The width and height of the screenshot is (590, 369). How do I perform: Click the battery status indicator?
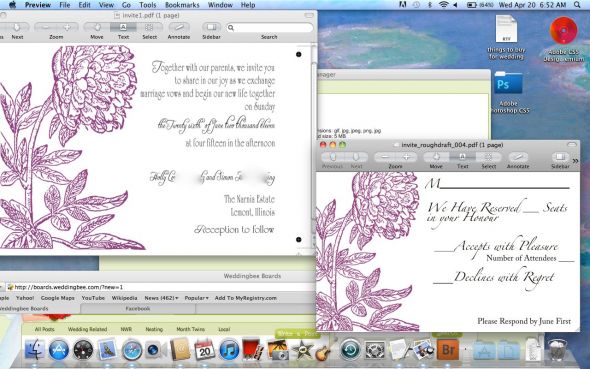tap(480, 5)
